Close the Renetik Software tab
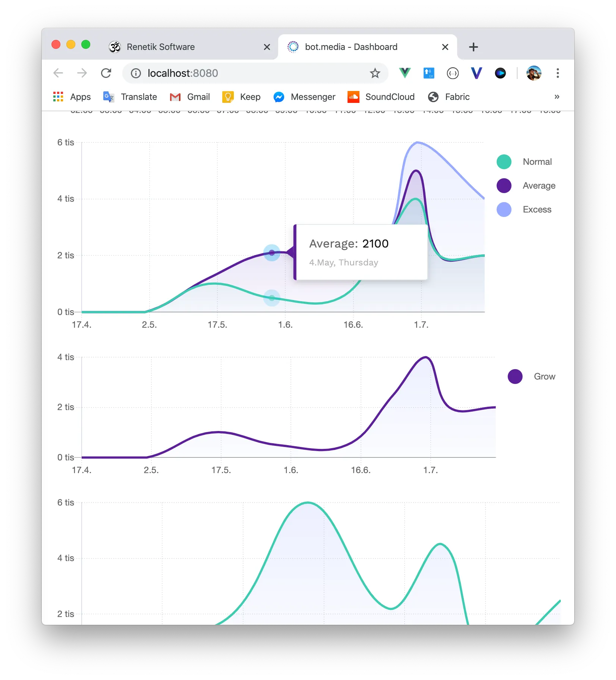Viewport: 616px width, 680px height. [x=267, y=47]
